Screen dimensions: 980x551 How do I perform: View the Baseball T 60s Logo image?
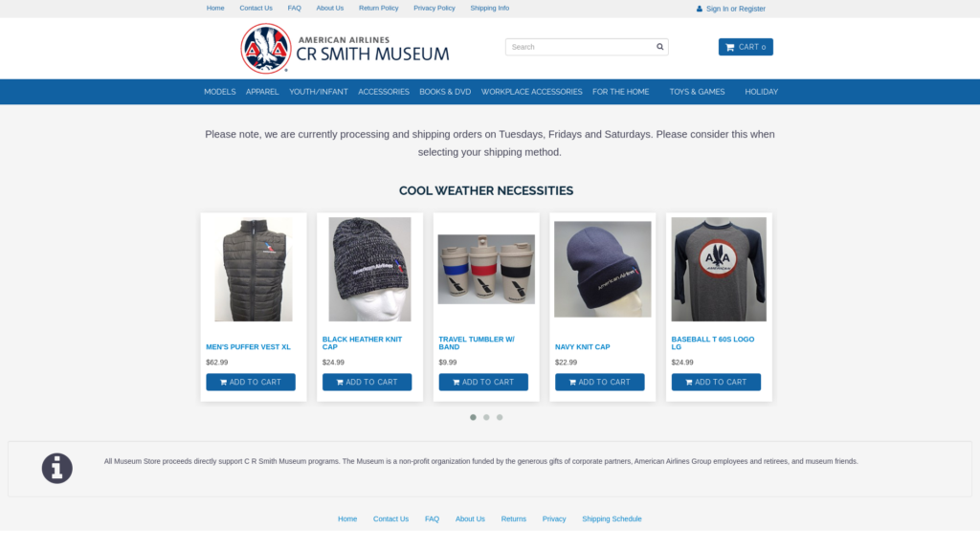(719, 270)
